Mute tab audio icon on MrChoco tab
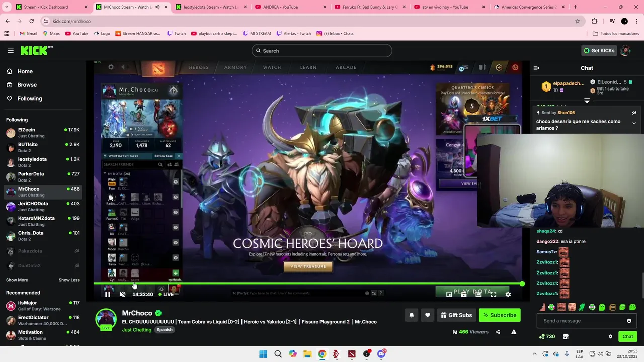Screen dimensions: 644x362 tap(157, 7)
